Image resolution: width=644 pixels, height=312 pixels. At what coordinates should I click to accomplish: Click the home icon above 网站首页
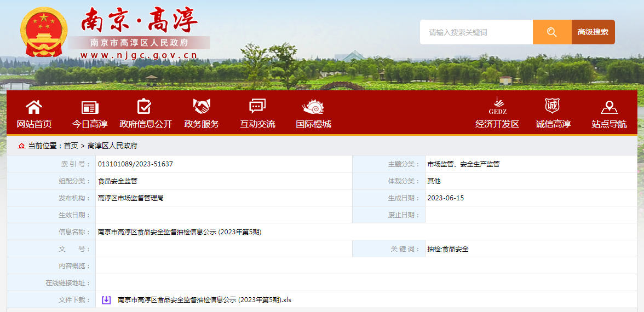click(x=34, y=107)
